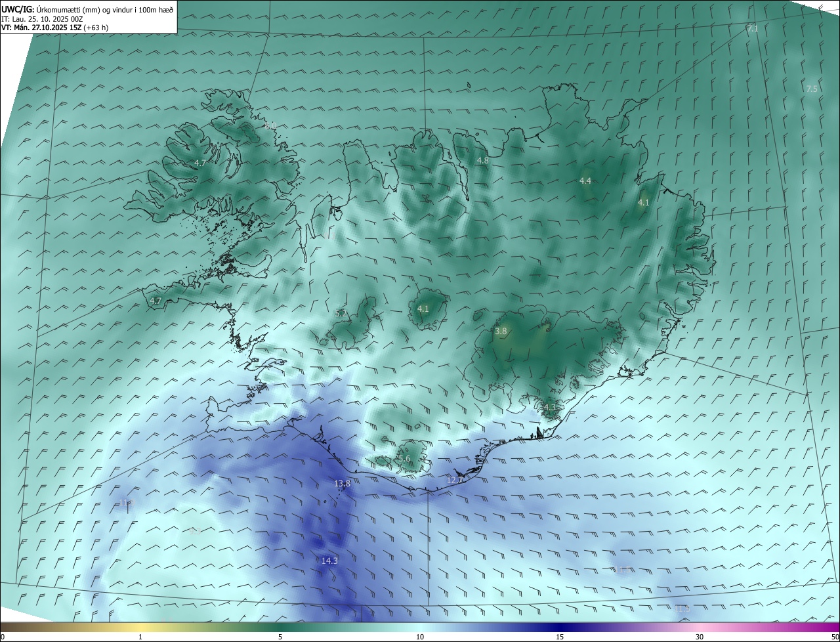Click the colorbar tick label 0
This screenshot has height=642, width=840.
(3, 637)
